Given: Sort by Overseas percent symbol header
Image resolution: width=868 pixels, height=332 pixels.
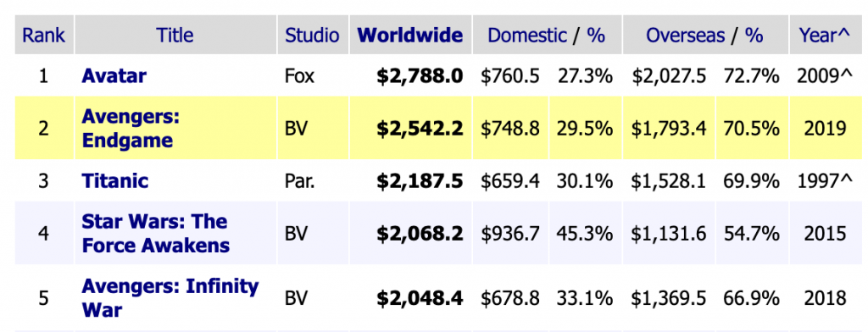Looking at the screenshot, I should (754, 36).
